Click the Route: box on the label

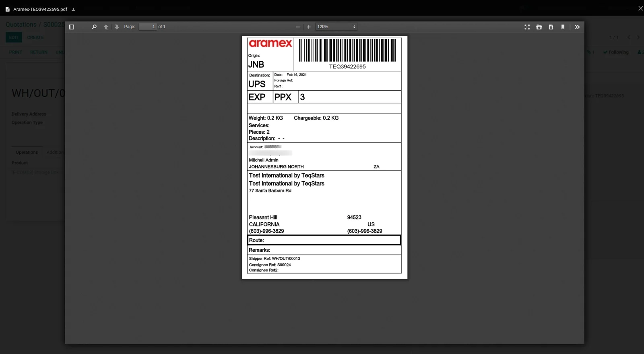[324, 240]
